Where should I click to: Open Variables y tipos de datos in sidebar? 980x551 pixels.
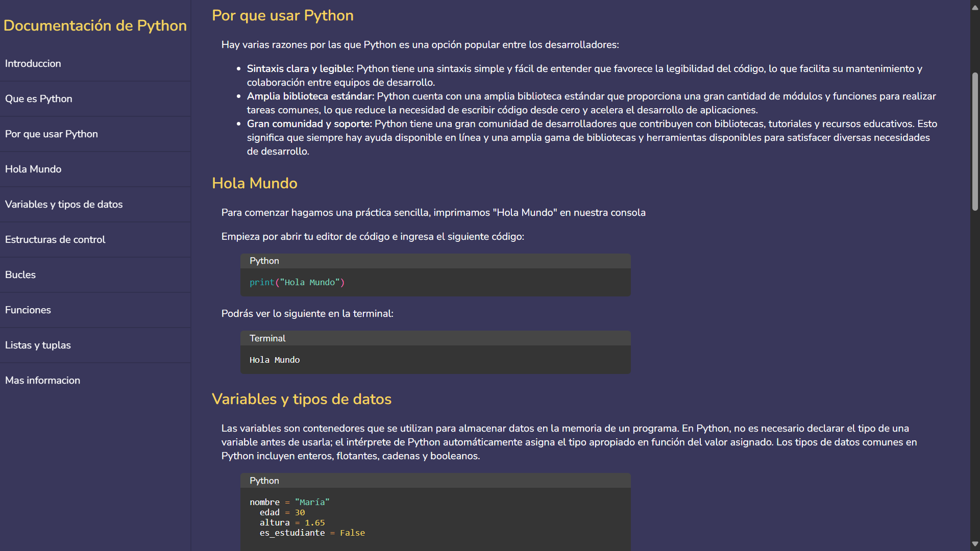click(95, 205)
